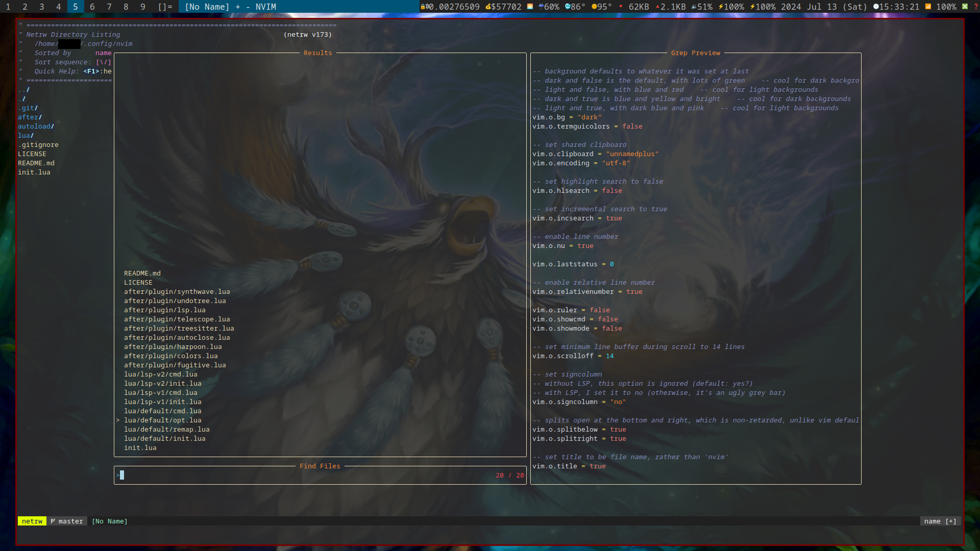Open the clock showing 15:33:21
Viewport: 980px width, 551px height.
point(895,7)
